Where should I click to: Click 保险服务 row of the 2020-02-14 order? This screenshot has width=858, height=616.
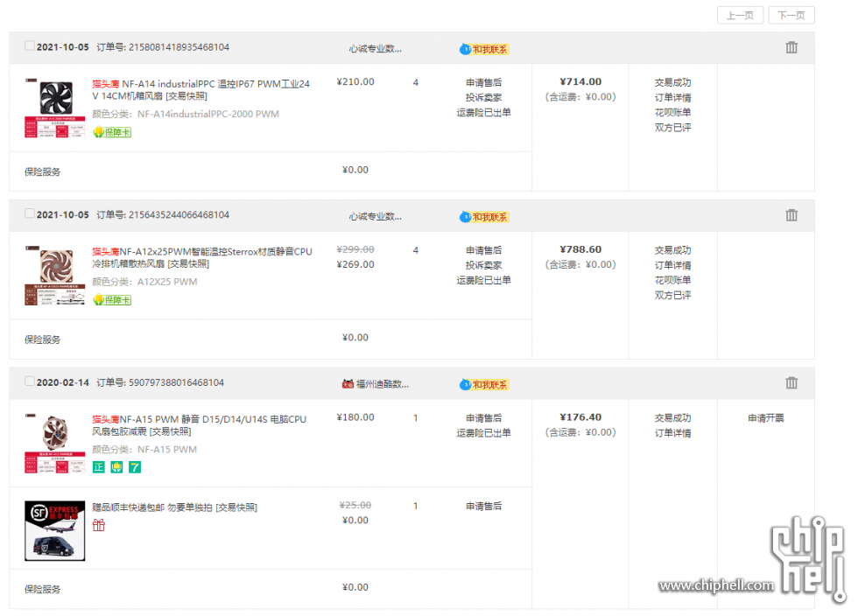click(x=271, y=589)
